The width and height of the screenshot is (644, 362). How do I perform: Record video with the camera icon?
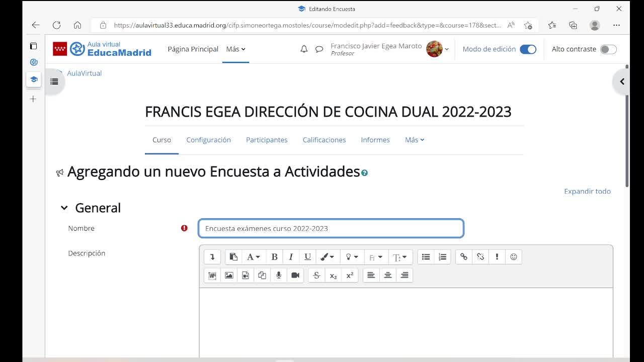(x=295, y=275)
